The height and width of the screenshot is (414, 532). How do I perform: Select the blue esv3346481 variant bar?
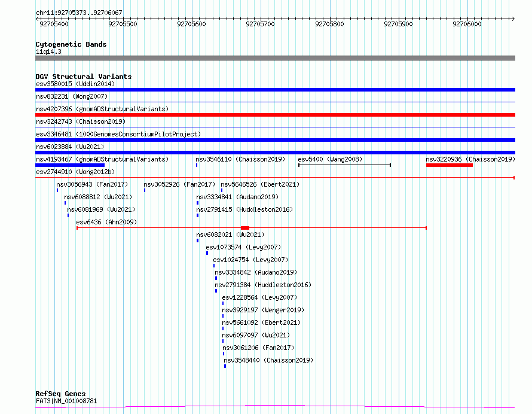point(275,140)
